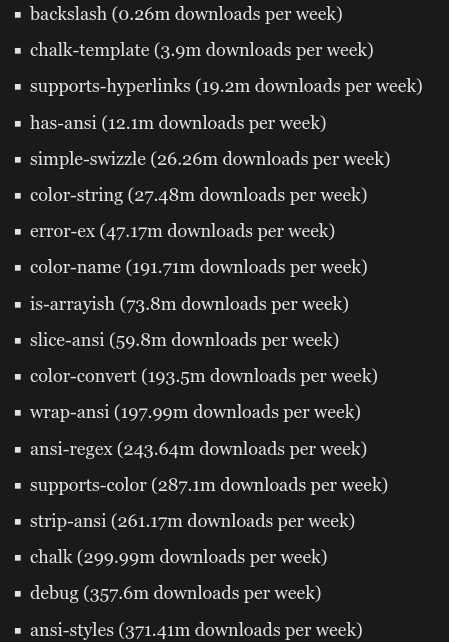Click the color-string entry text
Screen dimensions: 449x642
(199, 195)
